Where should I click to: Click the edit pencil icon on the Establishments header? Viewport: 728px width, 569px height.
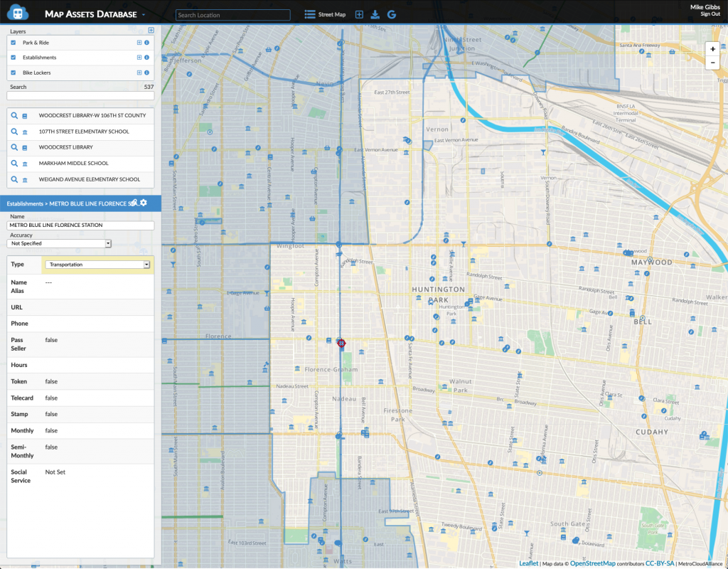tap(135, 202)
